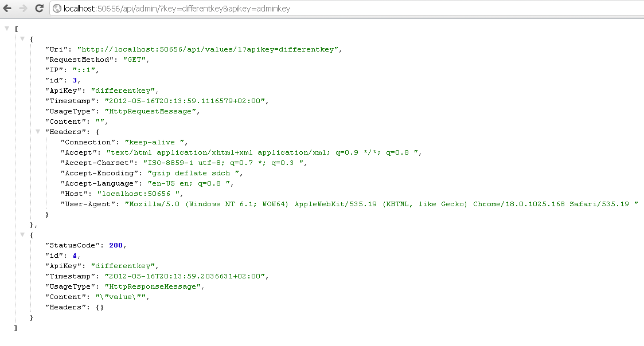Click the "Content" key in the first object
The height and width of the screenshot is (346, 644).
click(66, 121)
